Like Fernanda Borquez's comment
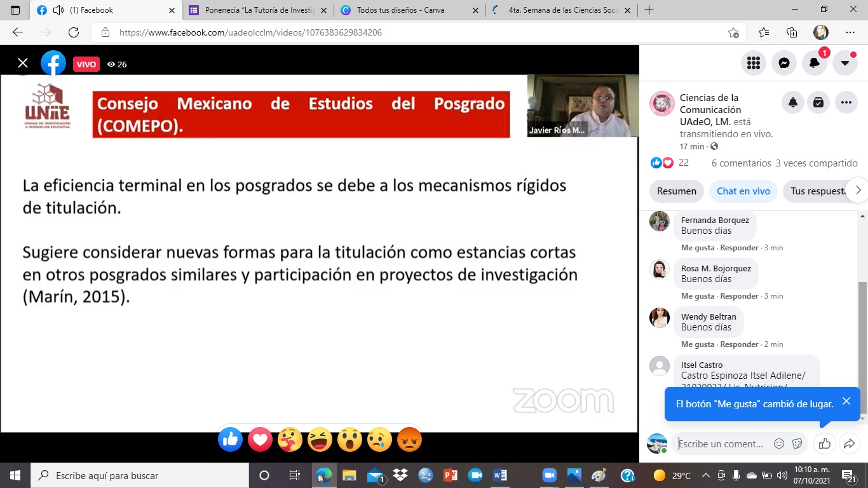The width and height of the screenshot is (868, 488). [x=698, y=248]
